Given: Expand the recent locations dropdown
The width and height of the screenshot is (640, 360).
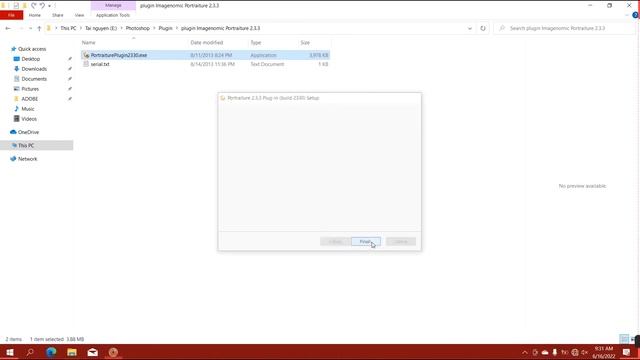Looking at the screenshot, I should click(x=30, y=28).
